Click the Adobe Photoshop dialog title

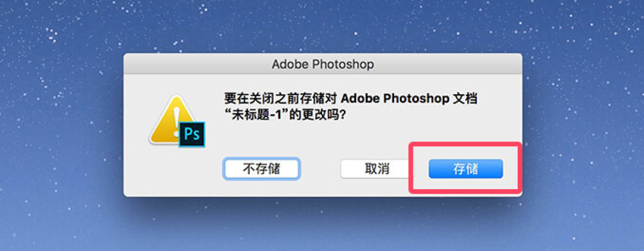[x=323, y=65]
